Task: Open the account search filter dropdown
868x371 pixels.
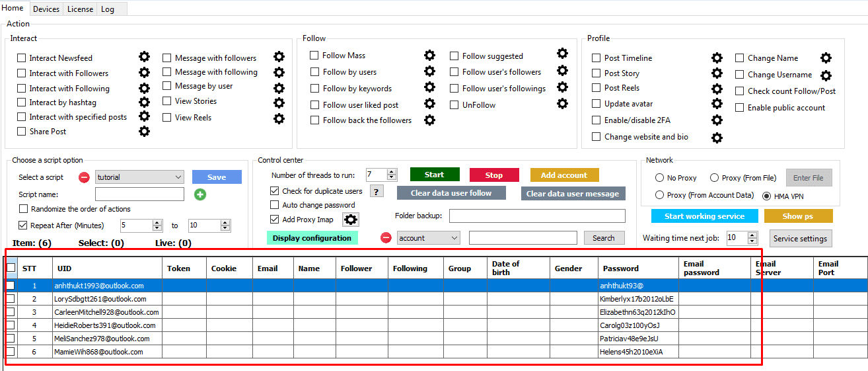Action: pos(454,238)
